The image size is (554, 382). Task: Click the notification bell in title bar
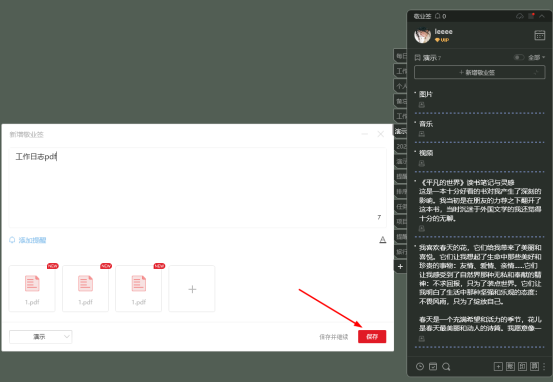click(x=438, y=16)
